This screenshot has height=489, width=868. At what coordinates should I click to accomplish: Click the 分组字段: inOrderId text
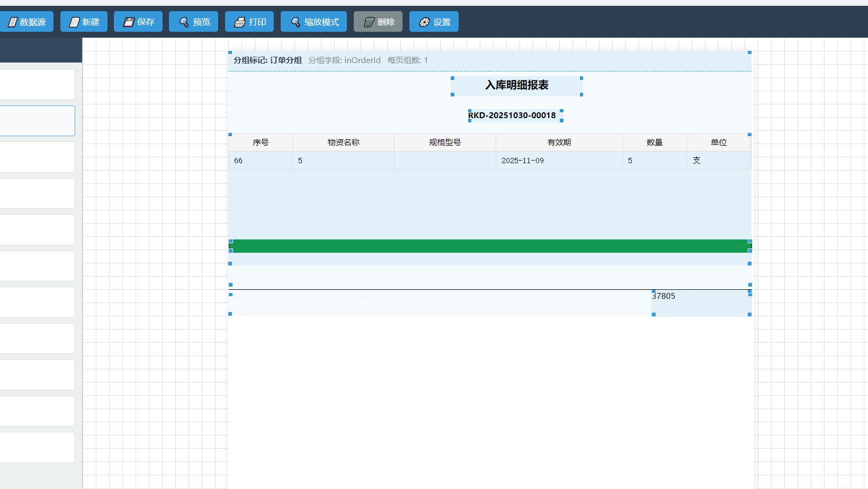pos(344,60)
